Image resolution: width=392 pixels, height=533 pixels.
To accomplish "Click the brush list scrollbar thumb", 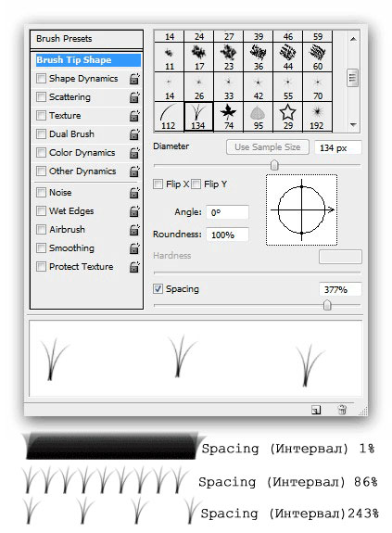I will pos(353,78).
